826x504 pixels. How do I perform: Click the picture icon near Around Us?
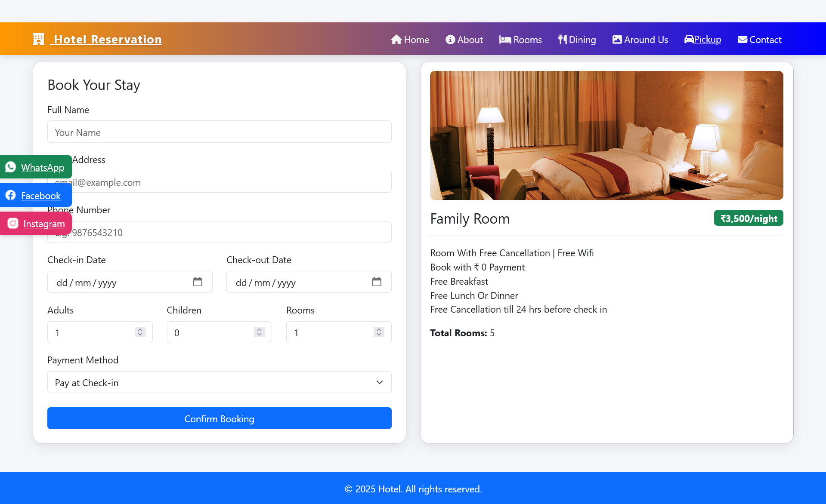coord(616,39)
